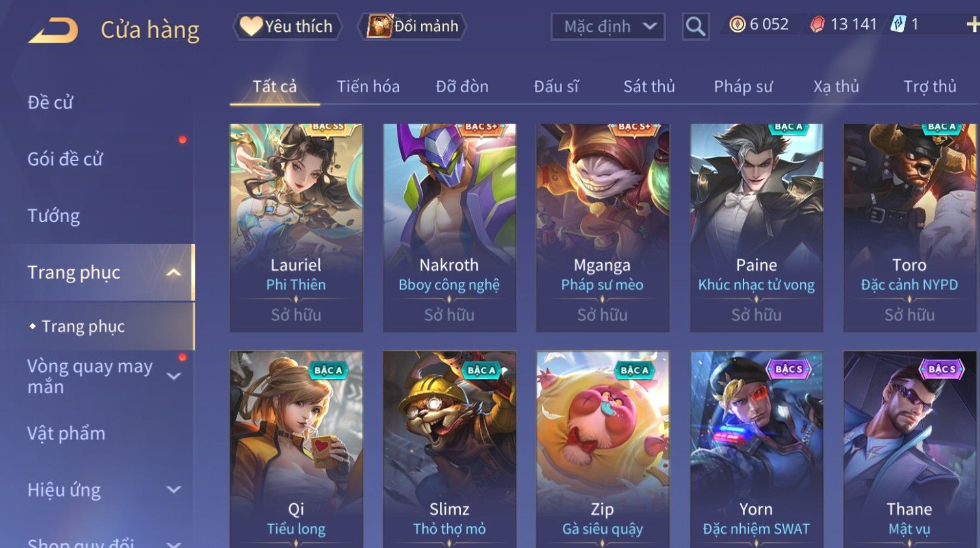The width and height of the screenshot is (980, 548).
Task: Tap the back arrow icon beside Cửa hàng
Action: 53,30
